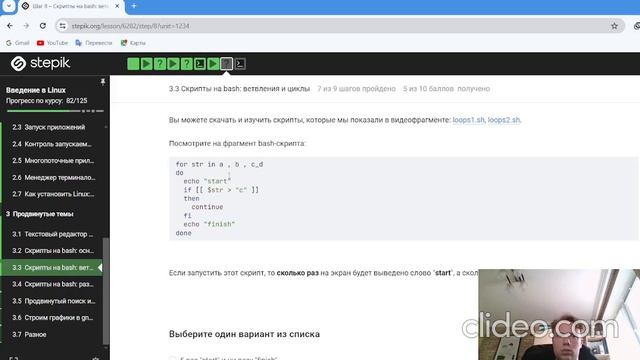Open step 5 question mark quiz
Image resolution: width=640 pixels, height=360 pixels.
click(x=187, y=64)
